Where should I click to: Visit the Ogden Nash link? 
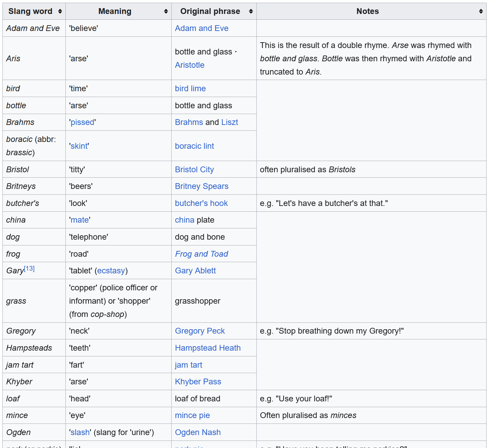tap(198, 432)
